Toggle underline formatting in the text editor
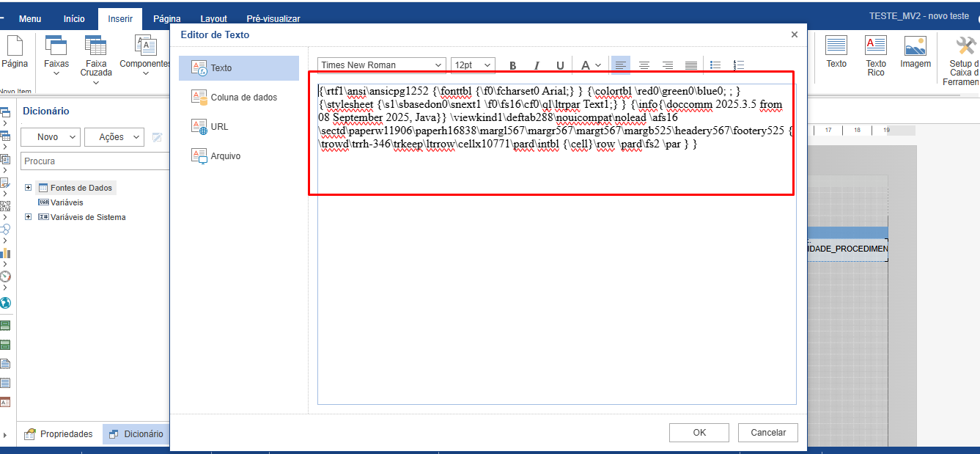 point(560,65)
